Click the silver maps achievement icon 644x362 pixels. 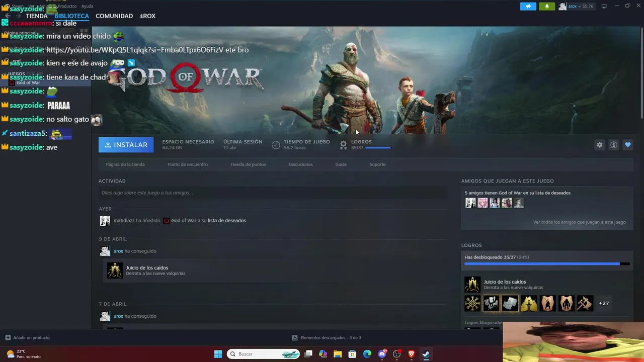click(510, 303)
